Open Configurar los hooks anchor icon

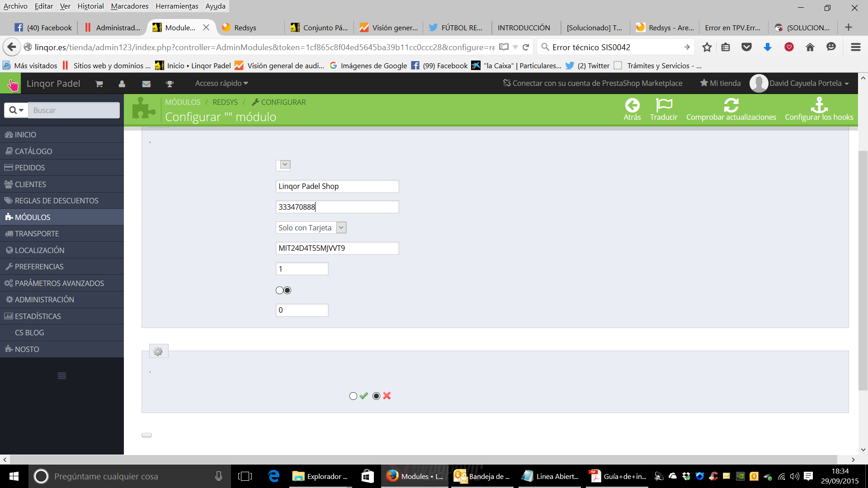[819, 105]
